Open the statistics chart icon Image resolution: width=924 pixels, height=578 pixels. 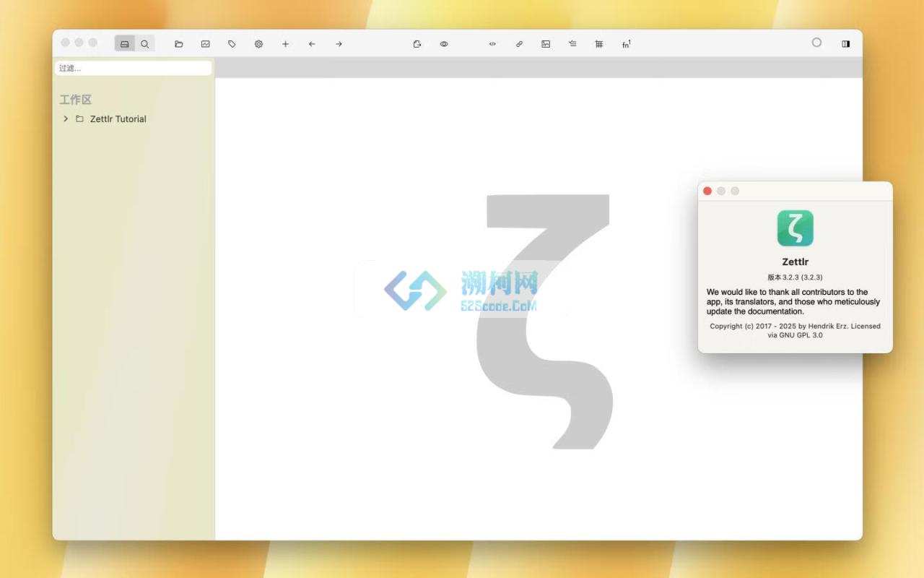click(x=206, y=44)
